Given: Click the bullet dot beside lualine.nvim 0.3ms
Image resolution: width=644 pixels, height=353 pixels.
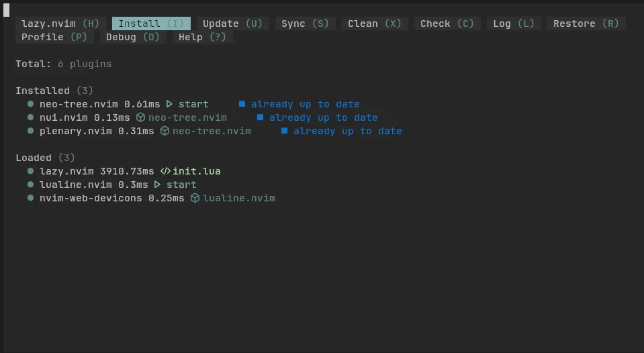Looking at the screenshot, I should tap(30, 185).
